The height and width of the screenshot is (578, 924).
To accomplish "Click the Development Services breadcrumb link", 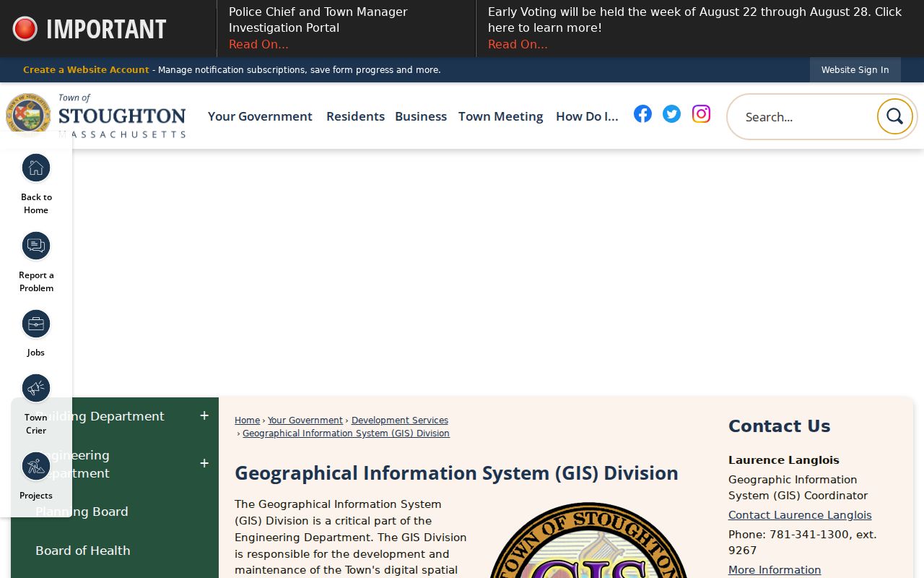I will point(400,420).
